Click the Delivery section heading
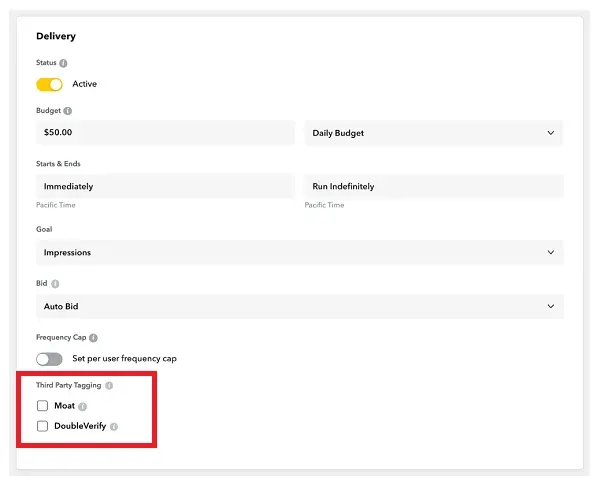Image resolution: width=600 pixels, height=485 pixels. click(x=56, y=36)
